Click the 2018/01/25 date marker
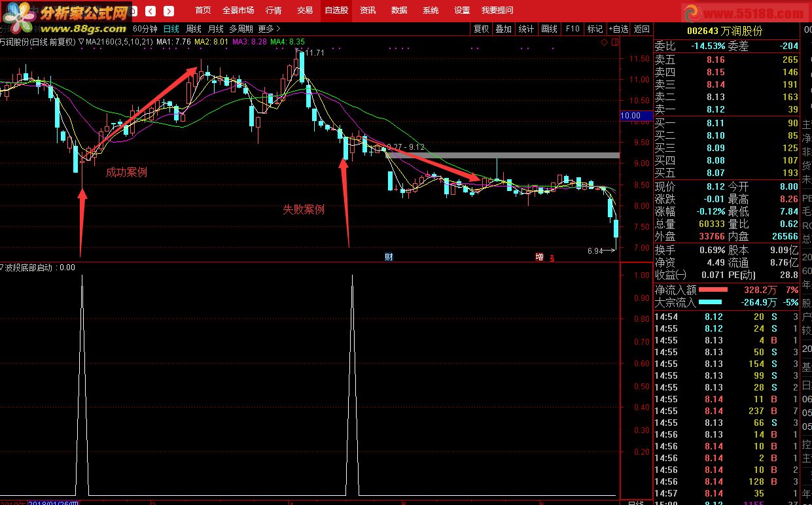Screen dimensions: 812x505 click(x=54, y=502)
